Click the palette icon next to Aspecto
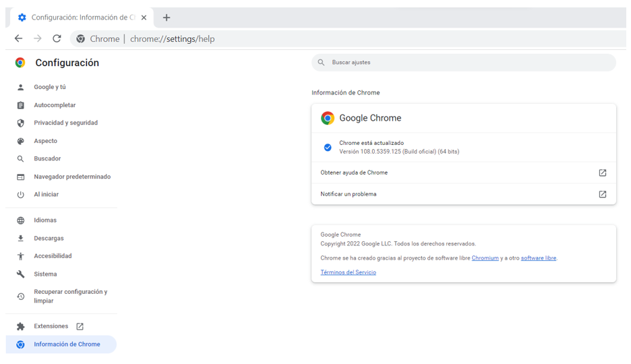631x364 pixels. pyautogui.click(x=20, y=141)
